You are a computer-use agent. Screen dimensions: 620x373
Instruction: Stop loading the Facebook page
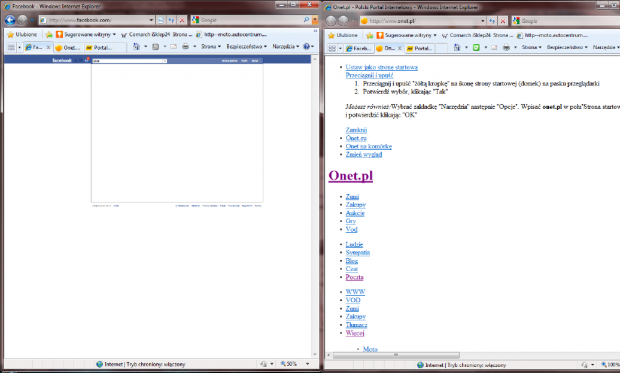click(182, 20)
